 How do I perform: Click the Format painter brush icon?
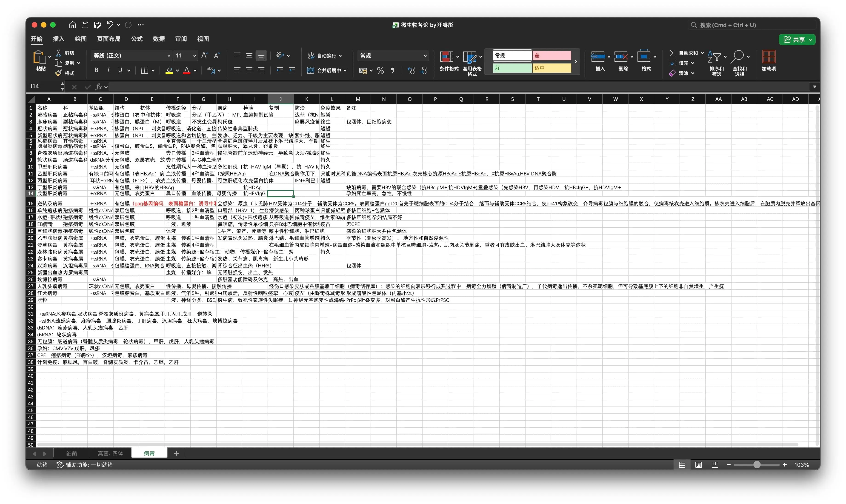58,73
